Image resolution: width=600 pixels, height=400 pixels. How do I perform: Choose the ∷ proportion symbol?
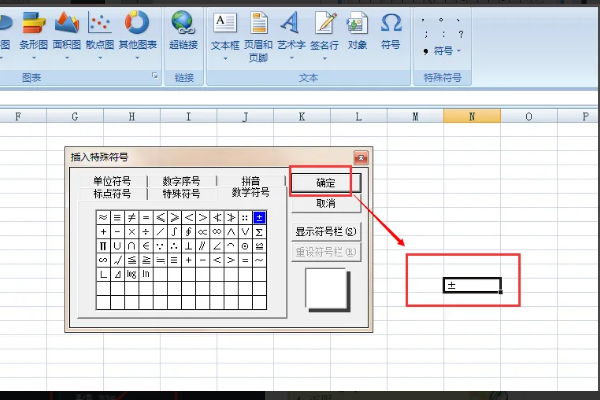(x=245, y=217)
